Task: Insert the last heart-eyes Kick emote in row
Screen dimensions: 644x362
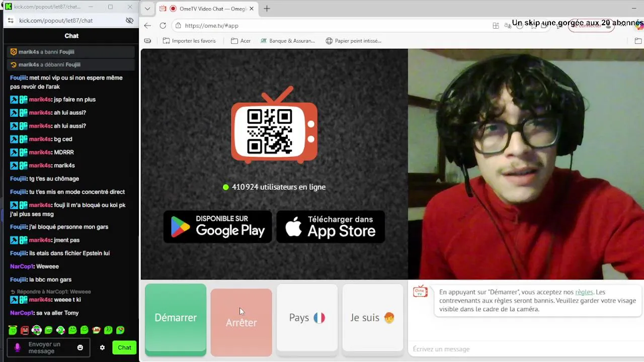Action: click(x=120, y=330)
